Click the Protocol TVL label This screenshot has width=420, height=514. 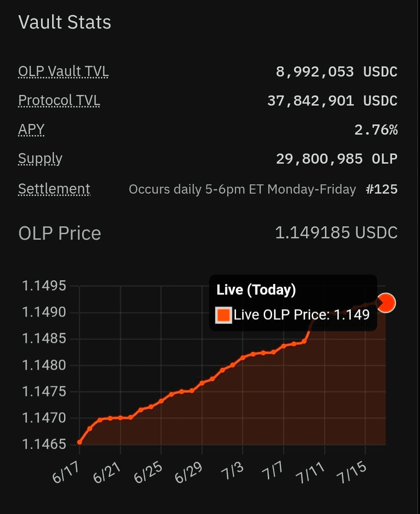pyautogui.click(x=59, y=100)
